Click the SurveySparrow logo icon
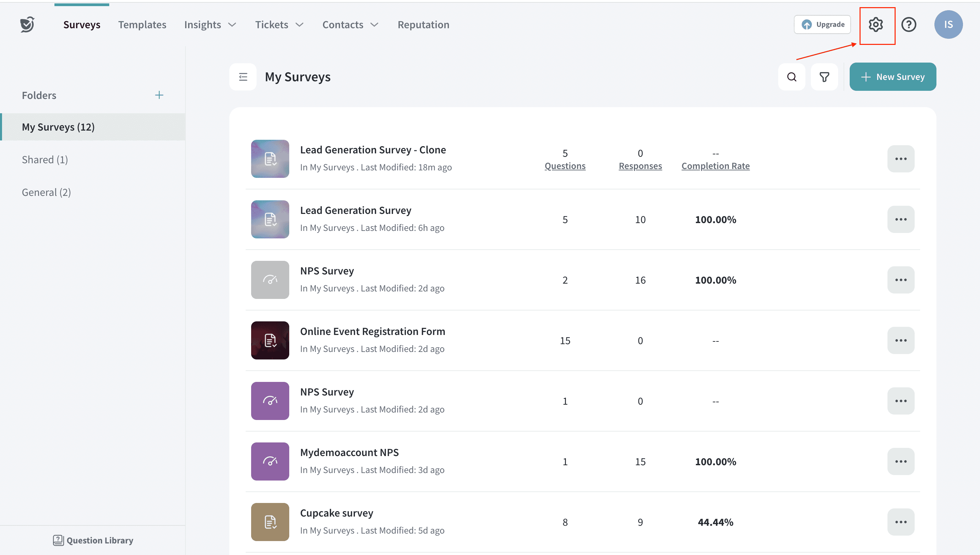The image size is (980, 555). point(28,24)
